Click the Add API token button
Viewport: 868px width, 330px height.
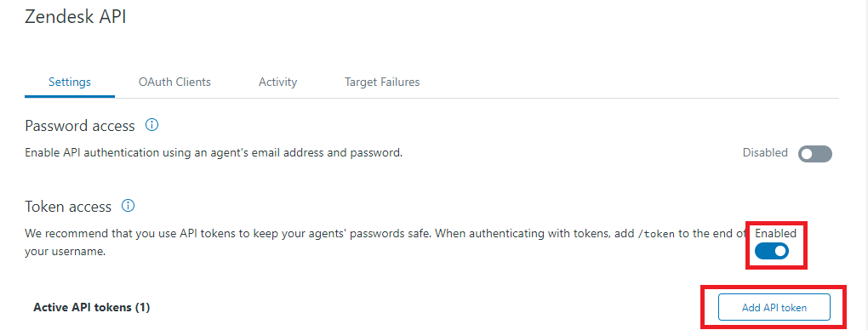pos(774,307)
